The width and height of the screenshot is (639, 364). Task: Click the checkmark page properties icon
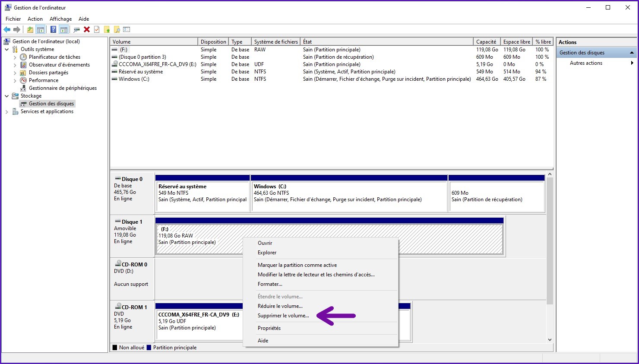pyautogui.click(x=97, y=29)
